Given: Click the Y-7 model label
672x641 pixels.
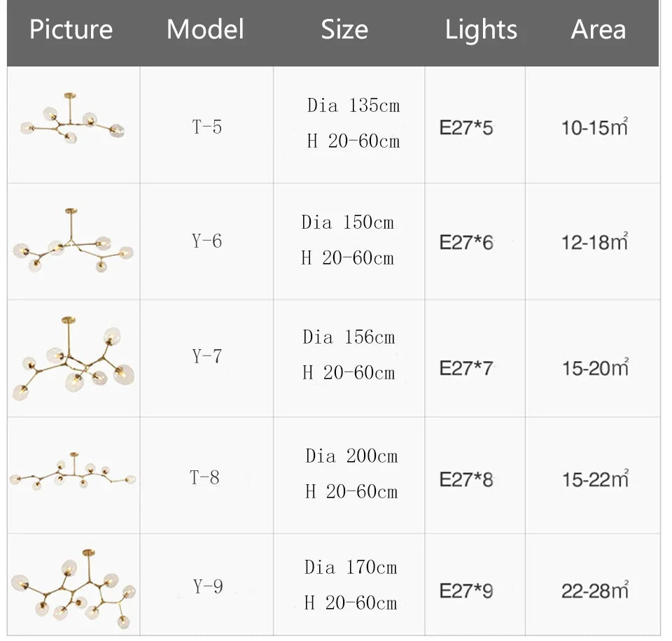Looking at the screenshot, I should point(206,356).
